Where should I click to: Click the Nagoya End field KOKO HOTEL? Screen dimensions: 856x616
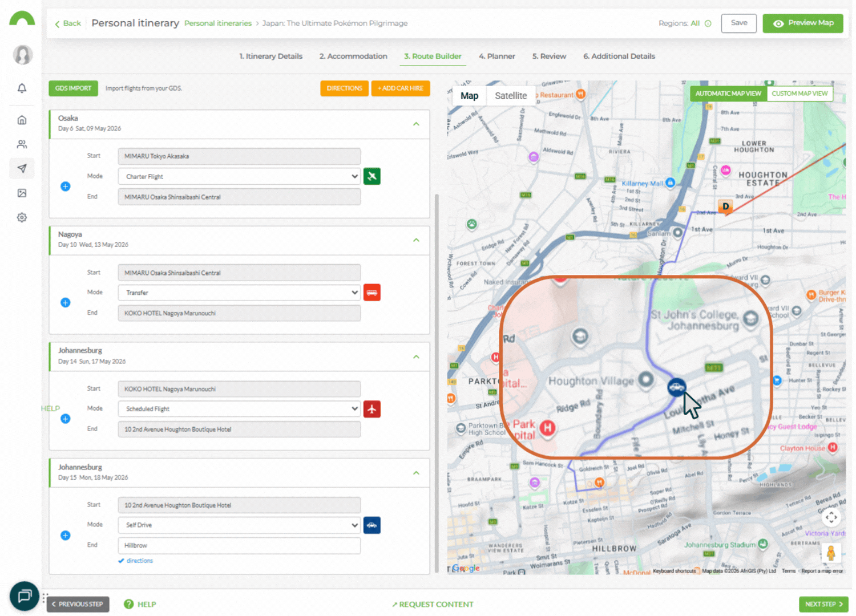pyautogui.click(x=239, y=313)
